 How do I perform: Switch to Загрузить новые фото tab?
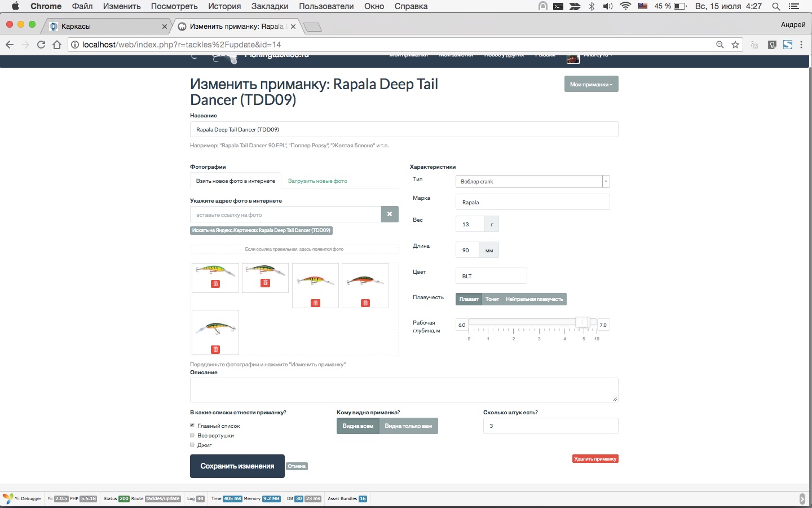click(317, 181)
